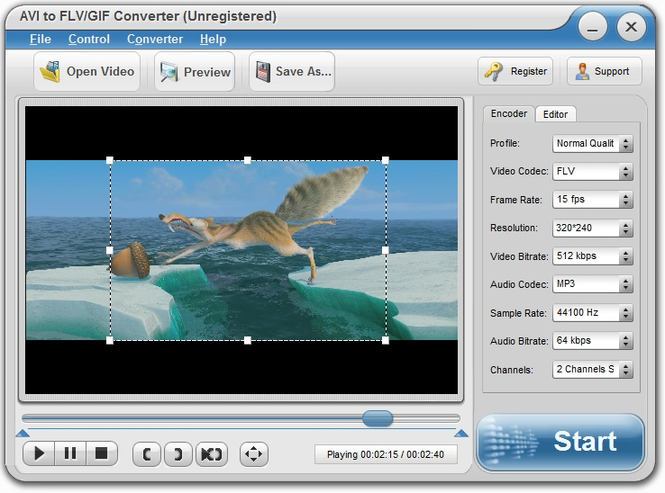Viewport: 665px width, 493px height.
Task: Play the video
Action: (x=39, y=454)
